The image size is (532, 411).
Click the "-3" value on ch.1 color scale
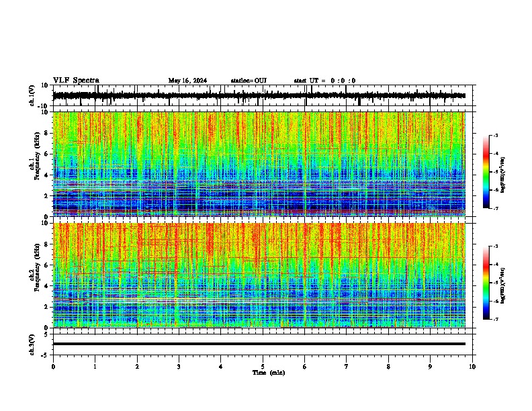tap(495, 136)
